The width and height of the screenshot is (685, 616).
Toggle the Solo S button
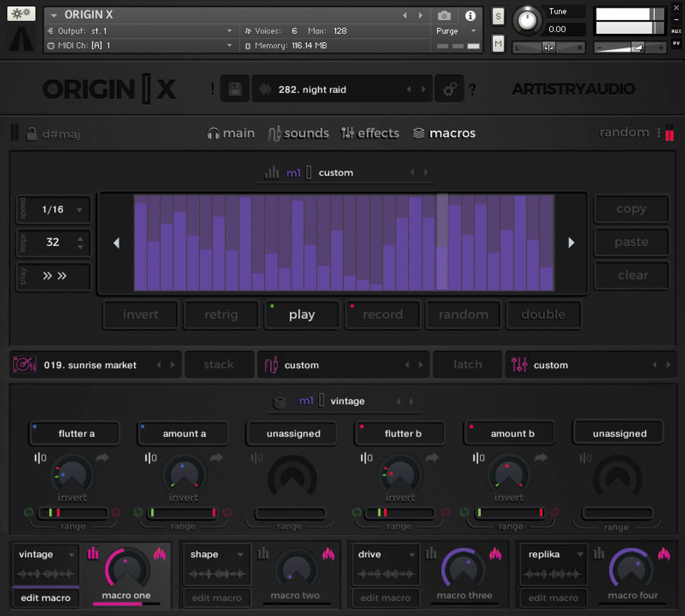pos(498,16)
